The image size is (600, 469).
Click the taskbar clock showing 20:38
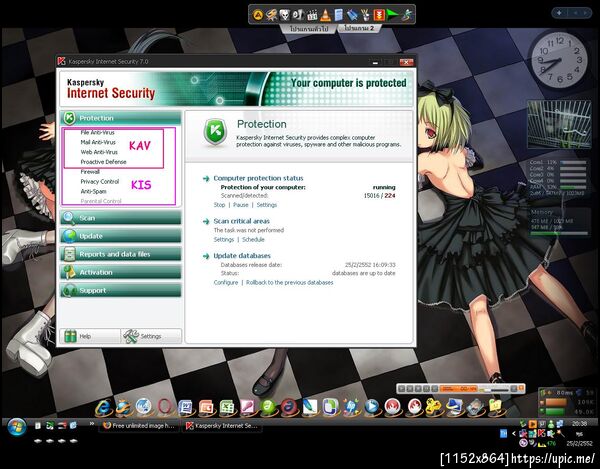[579, 424]
